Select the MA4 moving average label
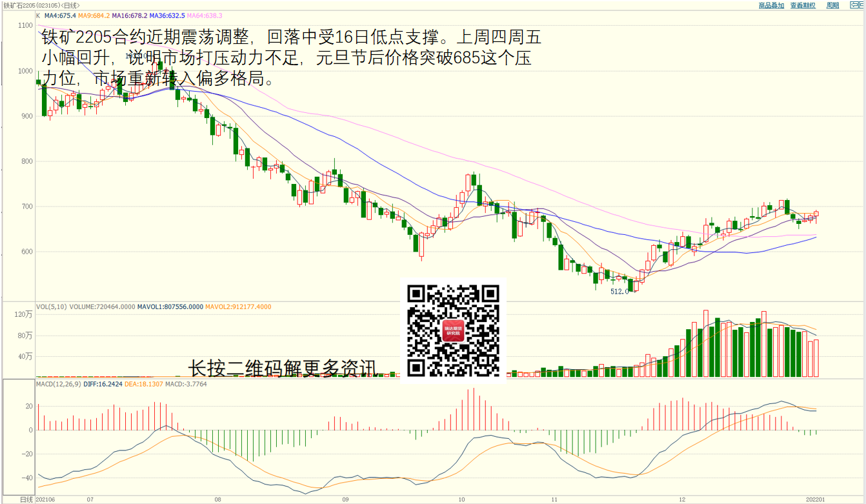The height and width of the screenshot is (504, 866). click(59, 15)
